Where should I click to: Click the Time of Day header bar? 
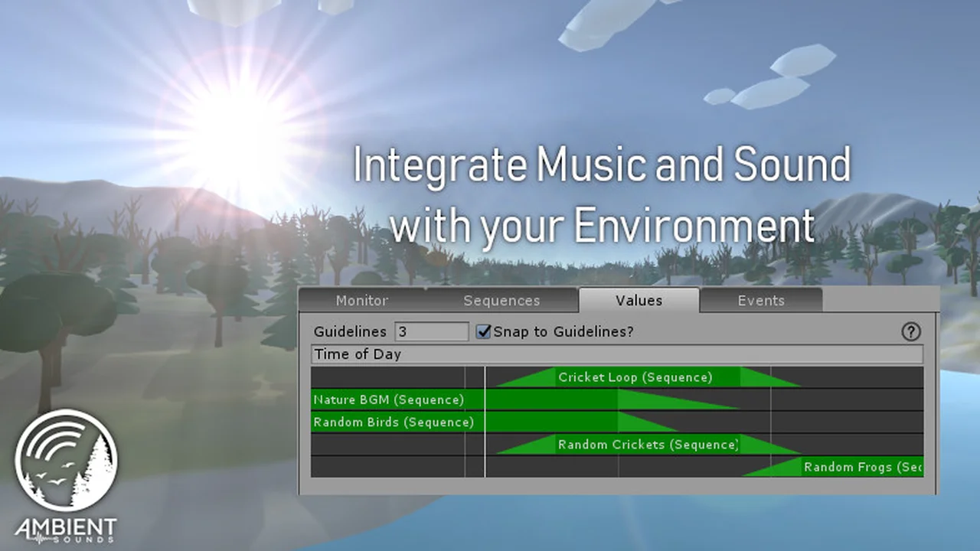click(x=617, y=354)
